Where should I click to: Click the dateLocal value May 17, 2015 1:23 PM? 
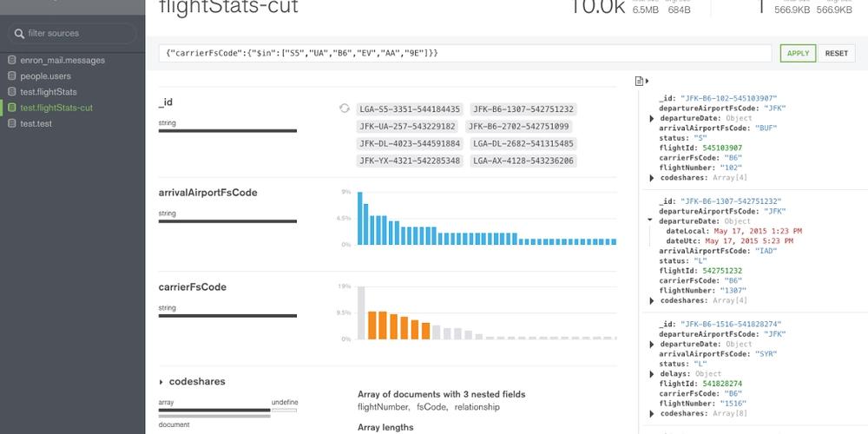pyautogui.click(x=758, y=231)
